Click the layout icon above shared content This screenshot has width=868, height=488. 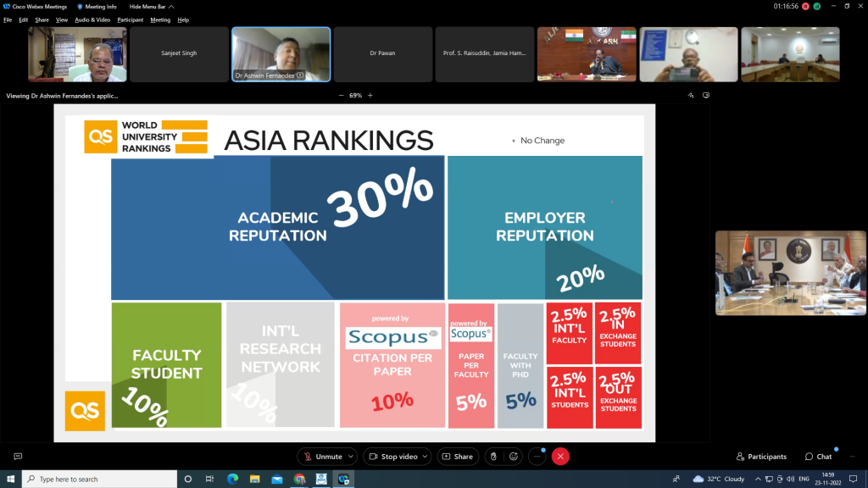pos(706,95)
